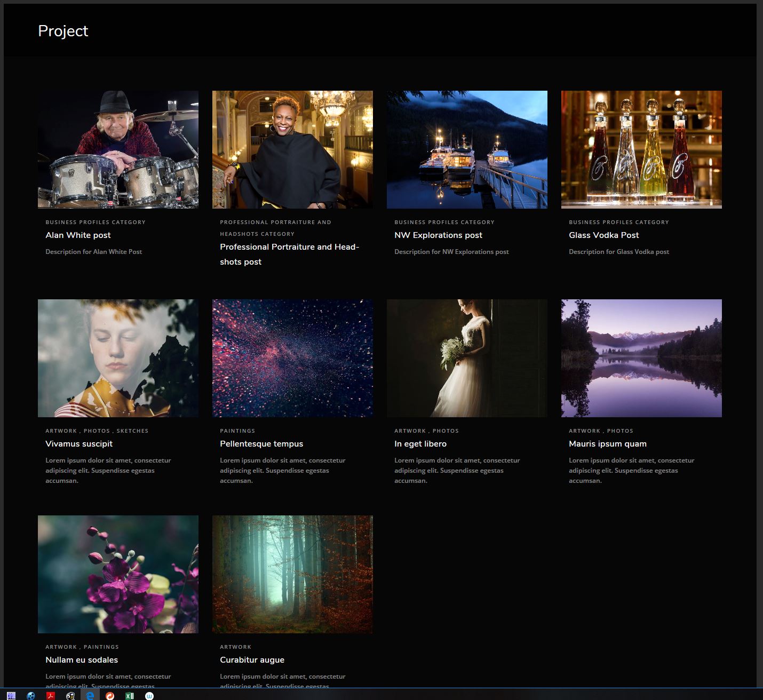Image resolution: width=763 pixels, height=700 pixels.
Task: Open the Alan White post title
Action: tap(78, 235)
